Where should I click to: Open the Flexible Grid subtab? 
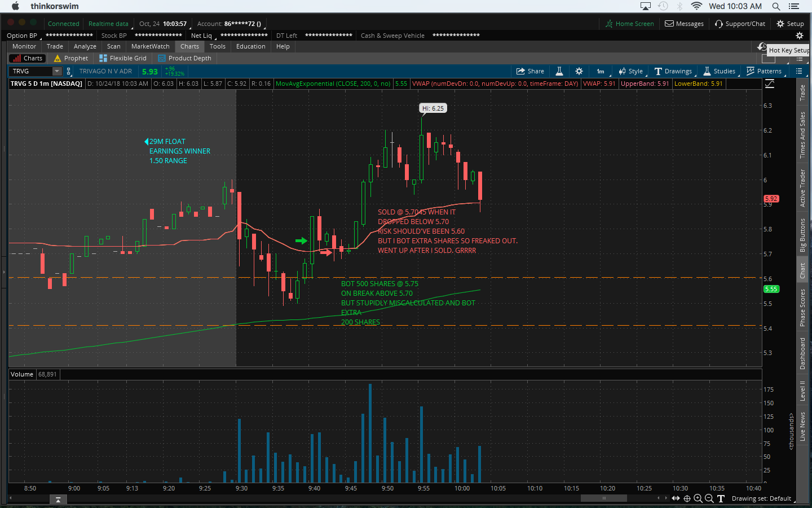click(x=123, y=58)
